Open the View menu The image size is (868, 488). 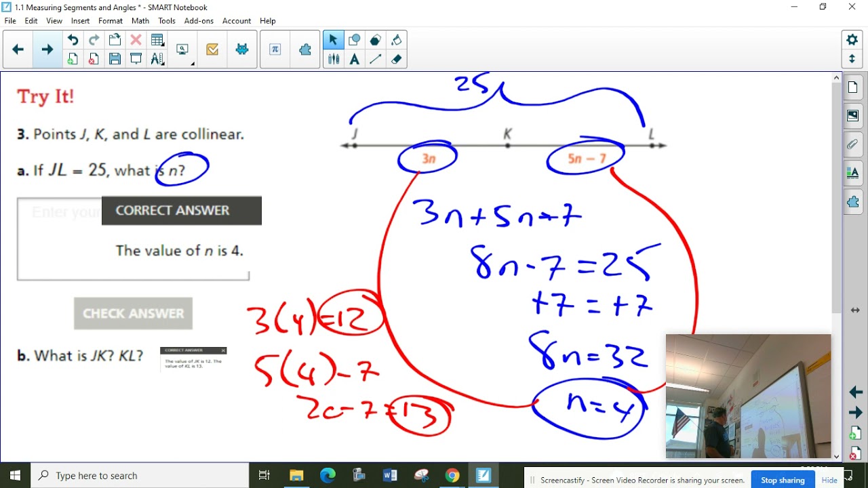pyautogui.click(x=54, y=21)
